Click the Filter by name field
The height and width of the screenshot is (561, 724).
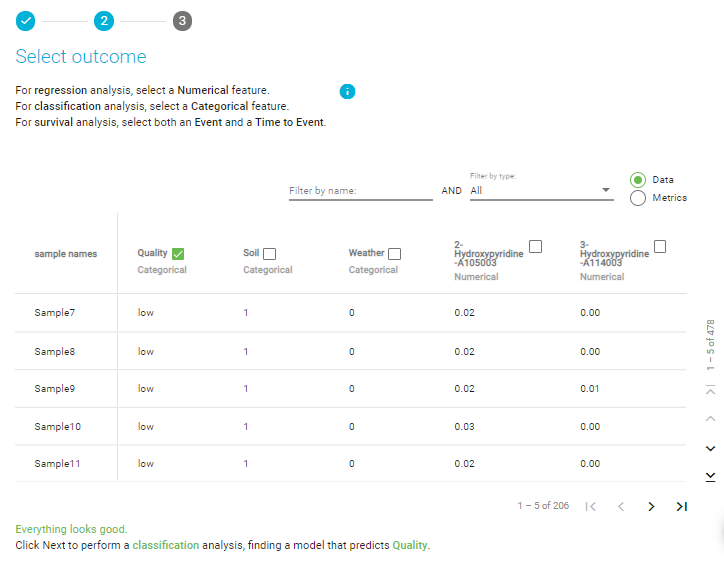click(x=361, y=191)
